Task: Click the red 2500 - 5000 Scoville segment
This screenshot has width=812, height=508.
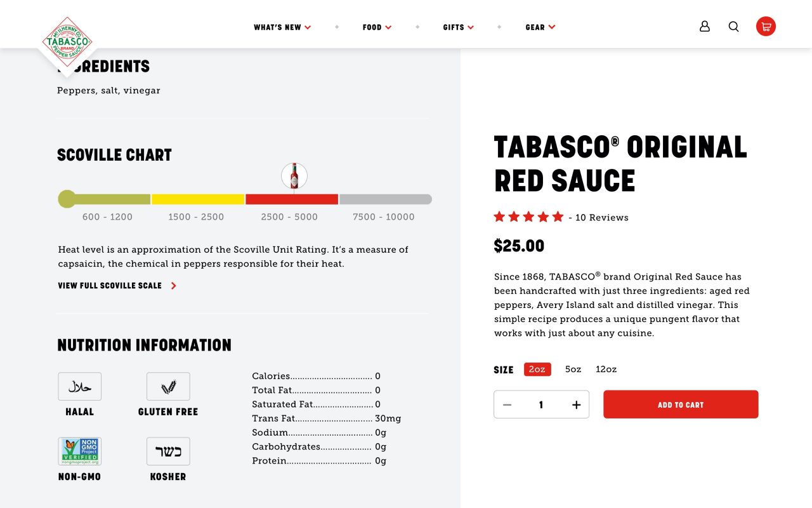Action: pyautogui.click(x=292, y=199)
